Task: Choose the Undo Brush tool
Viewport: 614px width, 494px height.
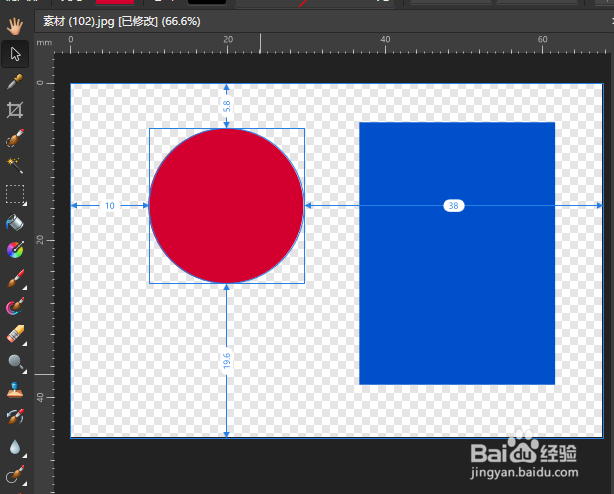Action: pos(15,417)
